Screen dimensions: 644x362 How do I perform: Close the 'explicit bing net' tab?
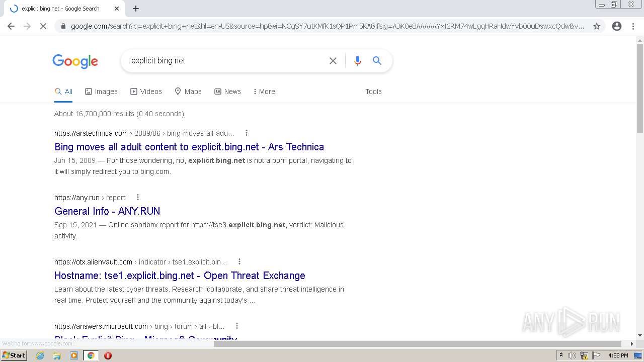point(117,9)
